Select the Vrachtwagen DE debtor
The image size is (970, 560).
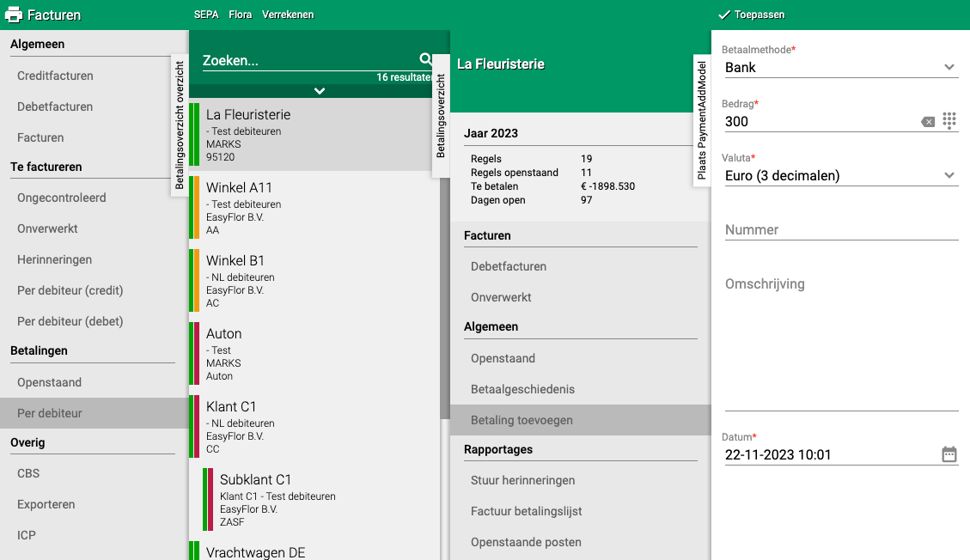pos(314,550)
